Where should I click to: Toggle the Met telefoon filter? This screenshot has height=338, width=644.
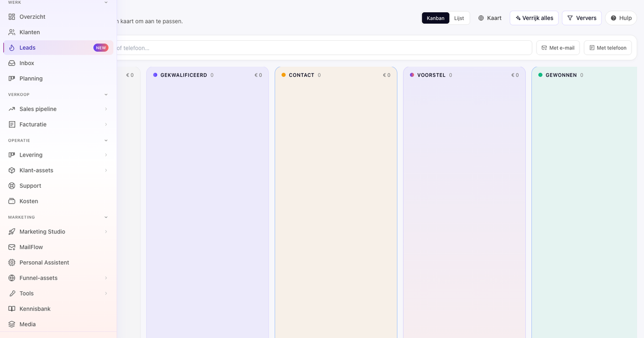click(608, 48)
